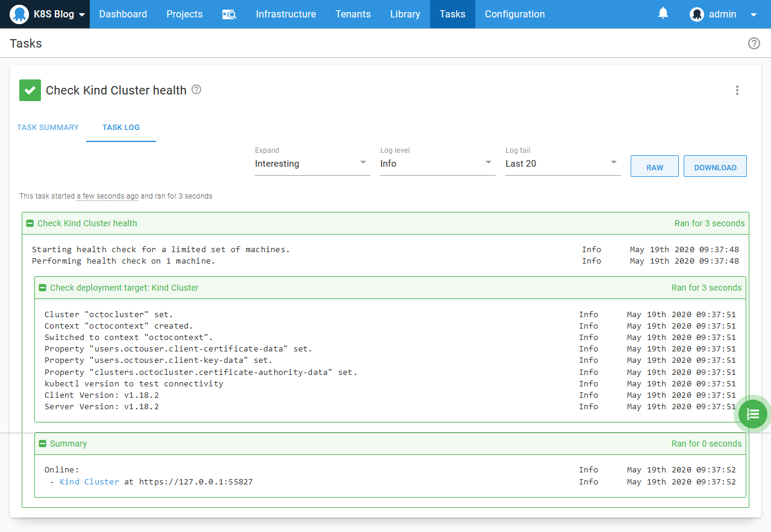Click the search icon in navigation bar

coord(229,14)
